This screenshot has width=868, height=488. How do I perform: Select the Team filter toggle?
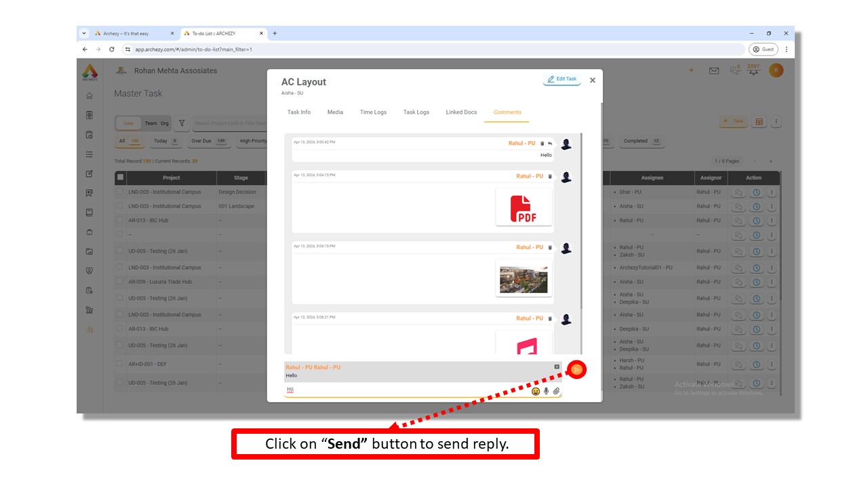point(151,123)
